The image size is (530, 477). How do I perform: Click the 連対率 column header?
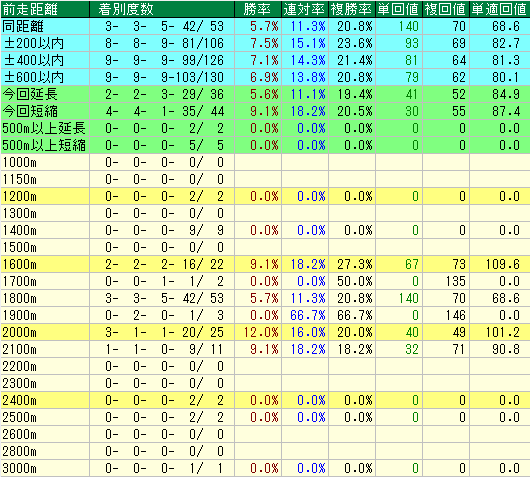(305, 9)
